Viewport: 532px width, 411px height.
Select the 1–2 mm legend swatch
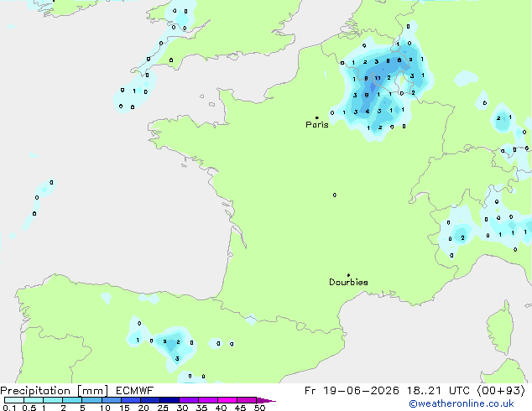pos(53,400)
